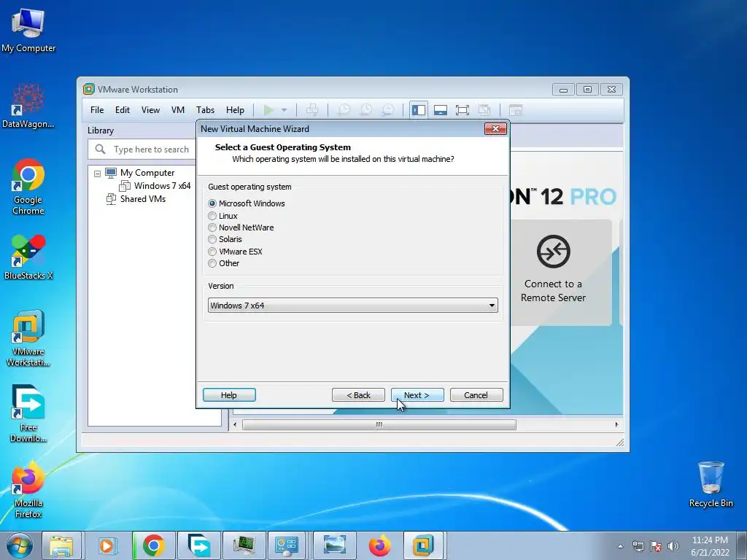This screenshot has width=747, height=560.
Task: Open the Version dropdown showing Windows 7 x64
Action: point(352,306)
